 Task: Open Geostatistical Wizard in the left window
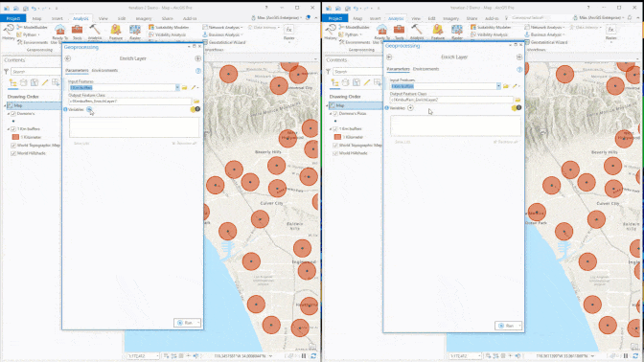224,42
